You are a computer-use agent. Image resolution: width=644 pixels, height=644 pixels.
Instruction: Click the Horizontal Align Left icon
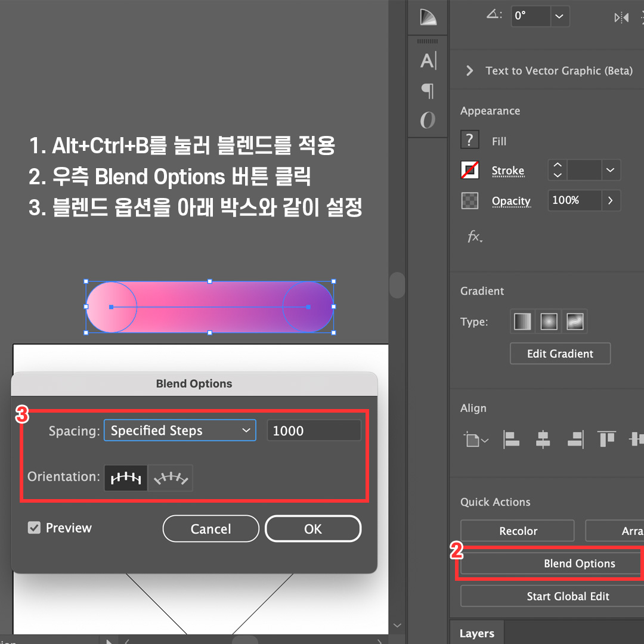click(511, 439)
